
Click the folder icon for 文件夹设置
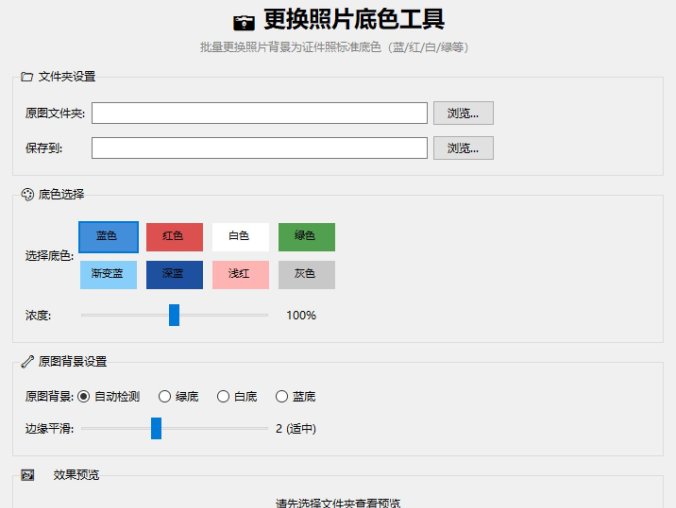[27, 77]
